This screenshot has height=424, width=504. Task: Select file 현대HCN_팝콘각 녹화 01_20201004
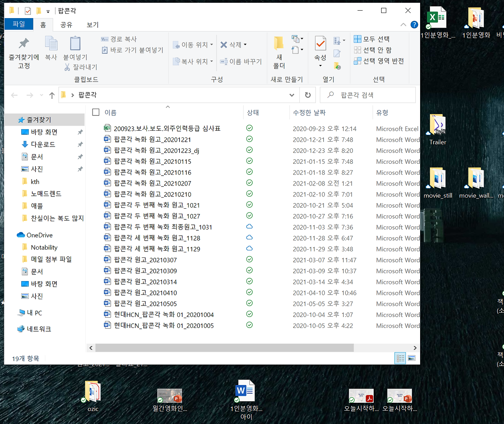click(164, 315)
